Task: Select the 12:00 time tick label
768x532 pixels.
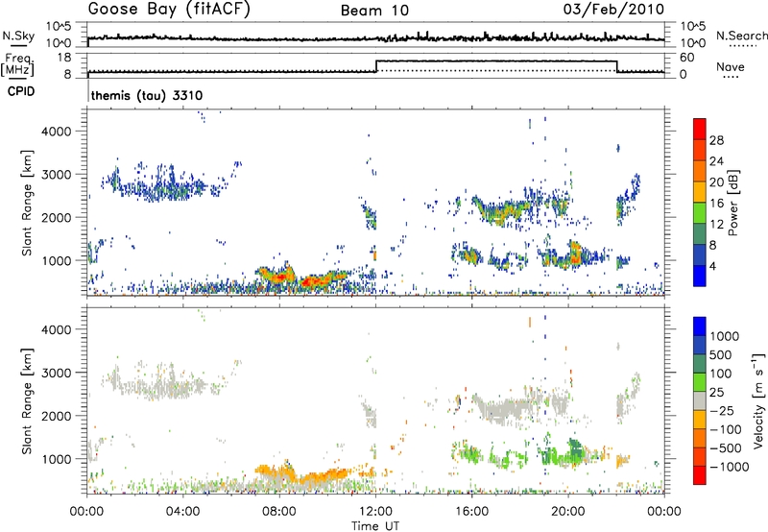Action: tap(375, 512)
